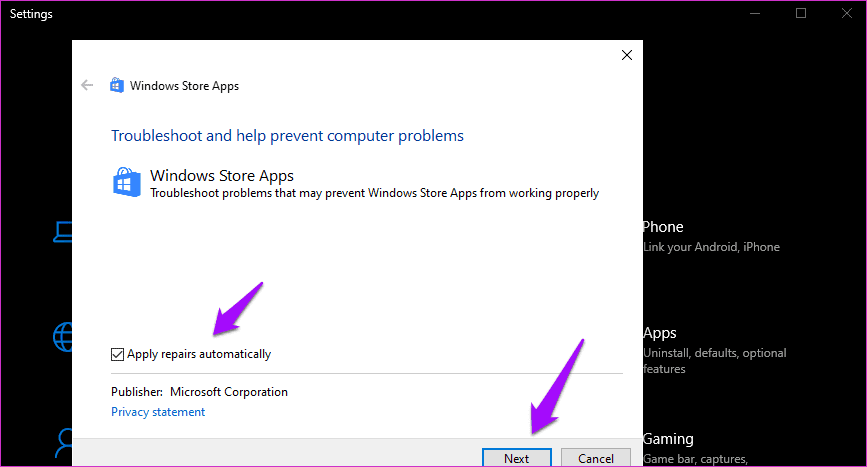867x467 pixels.
Task: Open Apps category in the Settings window
Action: tap(660, 333)
